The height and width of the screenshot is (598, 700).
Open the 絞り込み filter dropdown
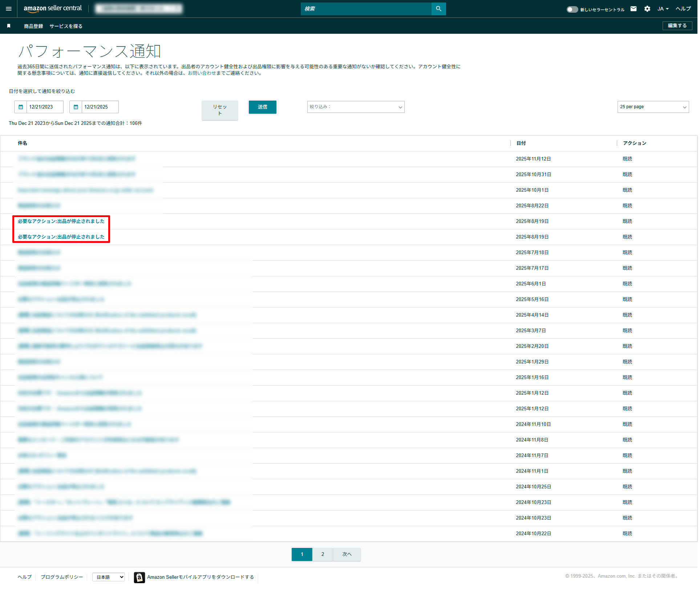pos(356,107)
